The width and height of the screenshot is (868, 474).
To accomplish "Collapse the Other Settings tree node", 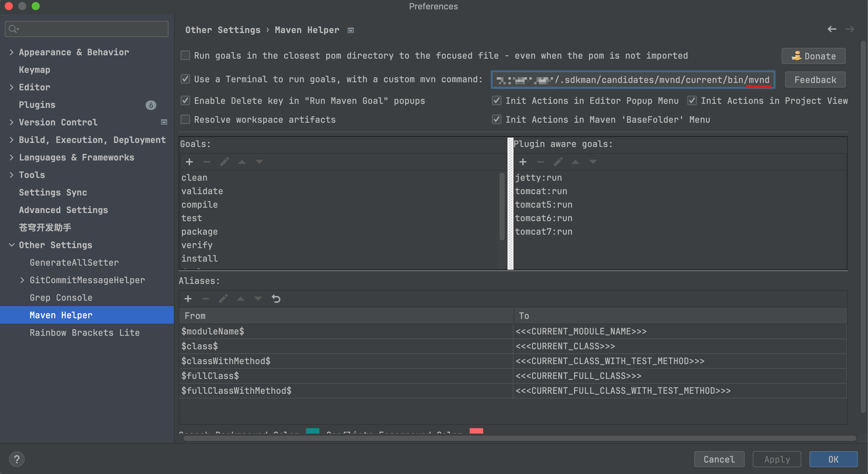I will [x=11, y=245].
